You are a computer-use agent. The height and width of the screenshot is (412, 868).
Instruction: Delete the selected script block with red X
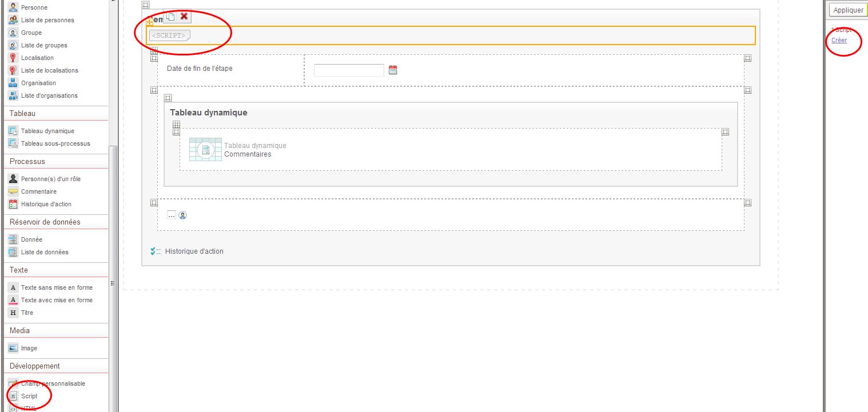(x=184, y=17)
